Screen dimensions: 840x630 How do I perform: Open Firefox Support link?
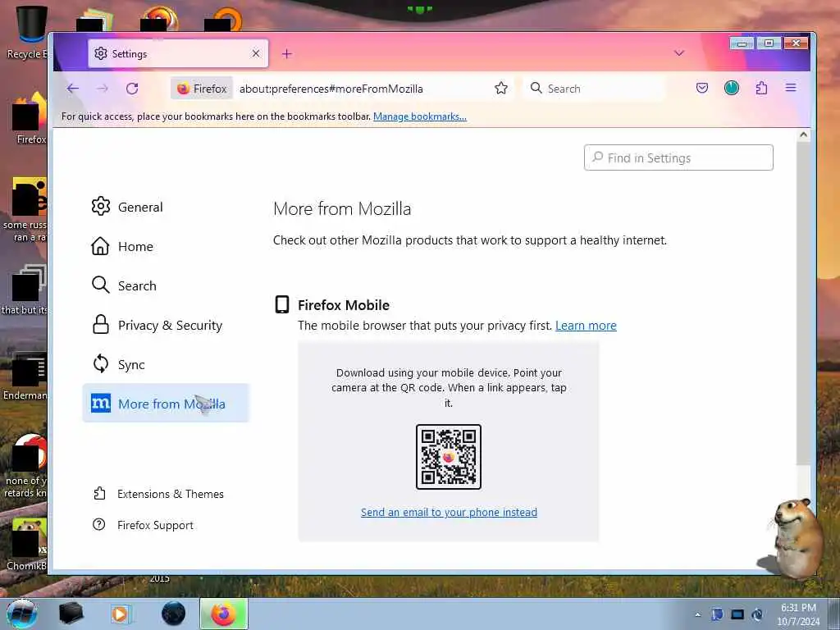tap(143, 525)
